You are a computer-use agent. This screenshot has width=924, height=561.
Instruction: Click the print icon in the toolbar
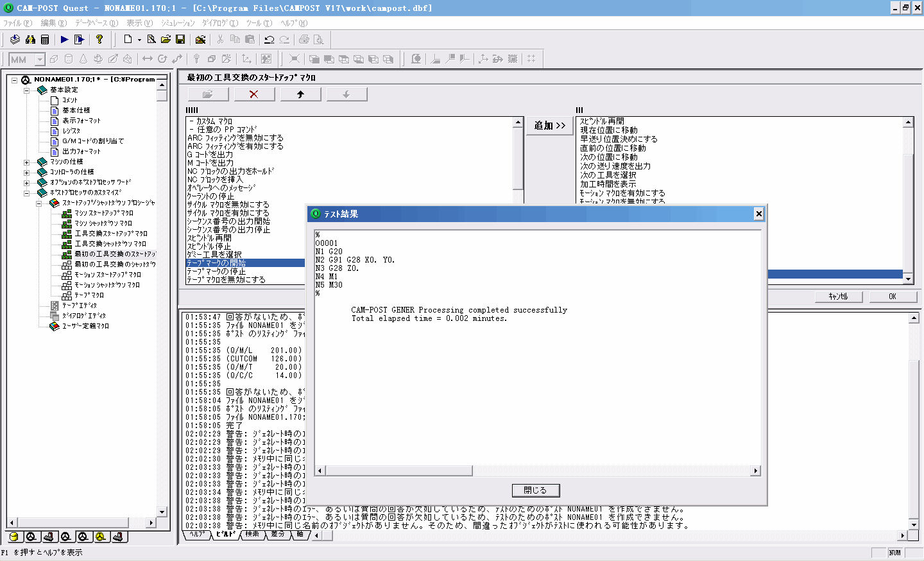pyautogui.click(x=304, y=40)
